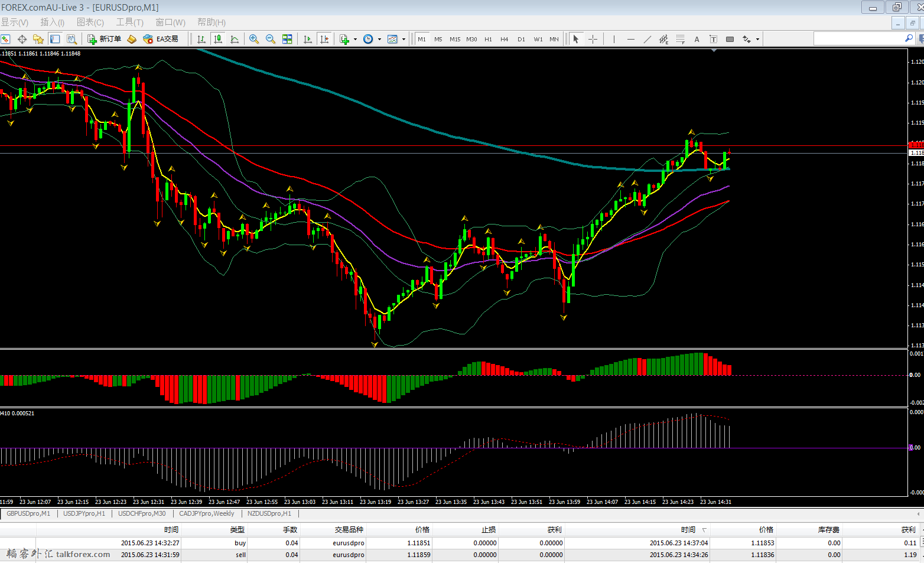Toggle chart auto scroll
924x563 pixels.
[x=308, y=39]
